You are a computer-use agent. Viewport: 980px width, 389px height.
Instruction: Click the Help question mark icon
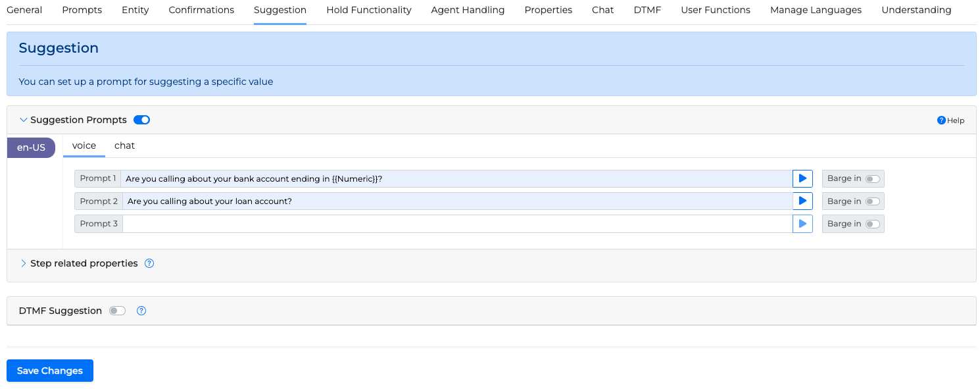click(x=941, y=120)
